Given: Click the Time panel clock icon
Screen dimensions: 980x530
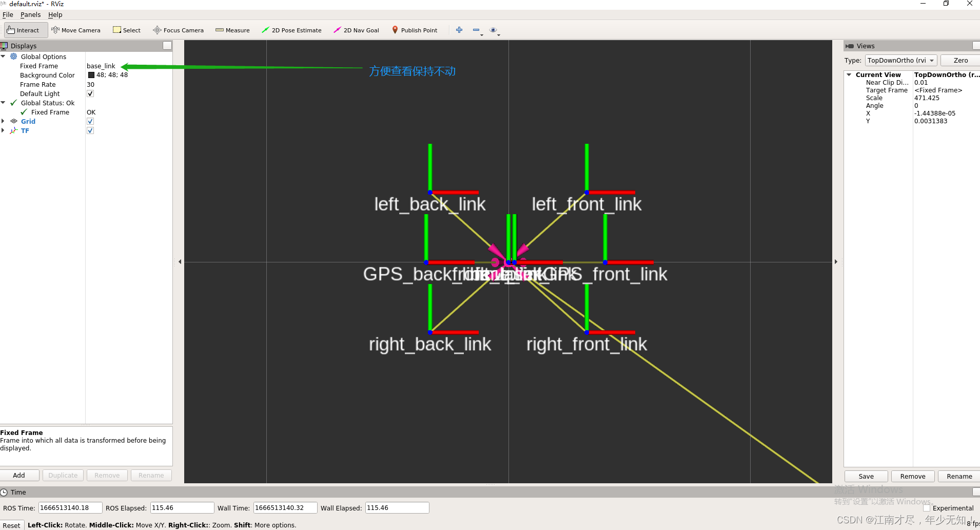Looking at the screenshot, I should (4, 492).
